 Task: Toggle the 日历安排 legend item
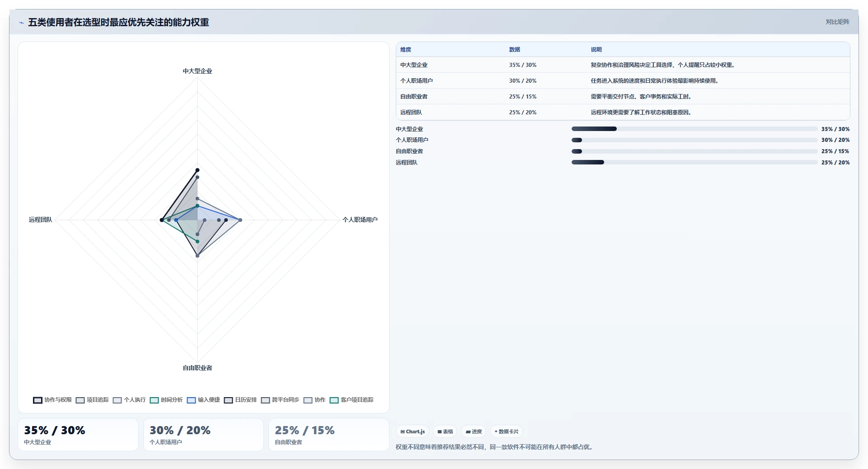pyautogui.click(x=240, y=400)
